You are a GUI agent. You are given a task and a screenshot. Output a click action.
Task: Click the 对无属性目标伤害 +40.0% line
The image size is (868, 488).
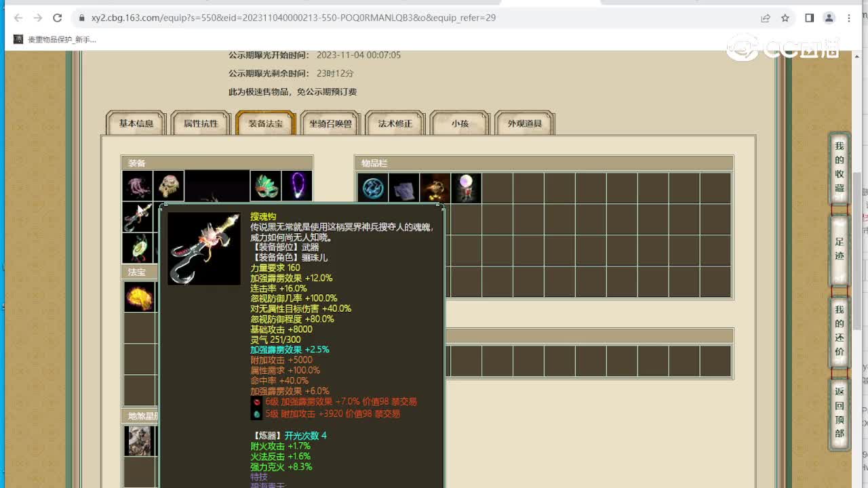tap(301, 308)
